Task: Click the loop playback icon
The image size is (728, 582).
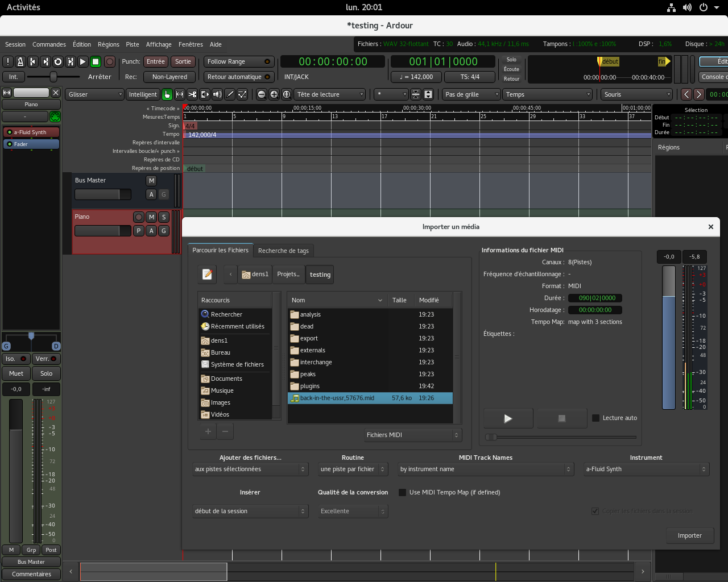Action: 57,61
